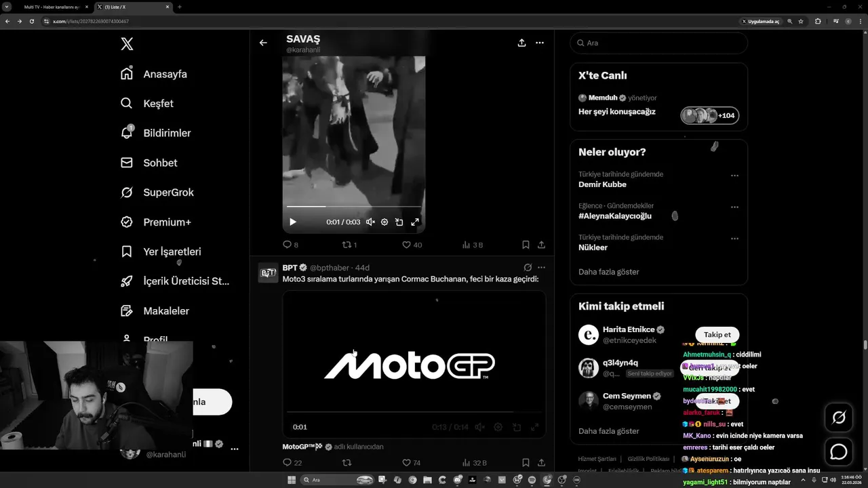Click Windows taskbar search box

coord(338,480)
